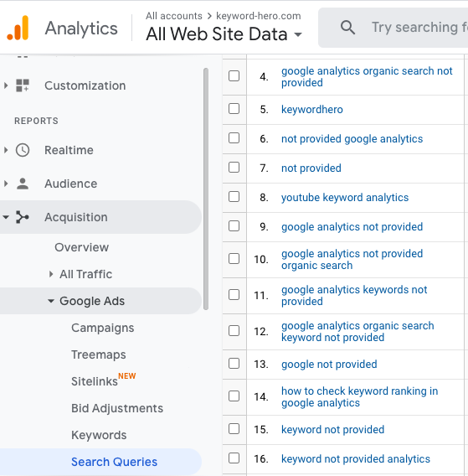Viewport: 468px width, 476px height.
Task: Open the All Traffic item
Action: 86,274
